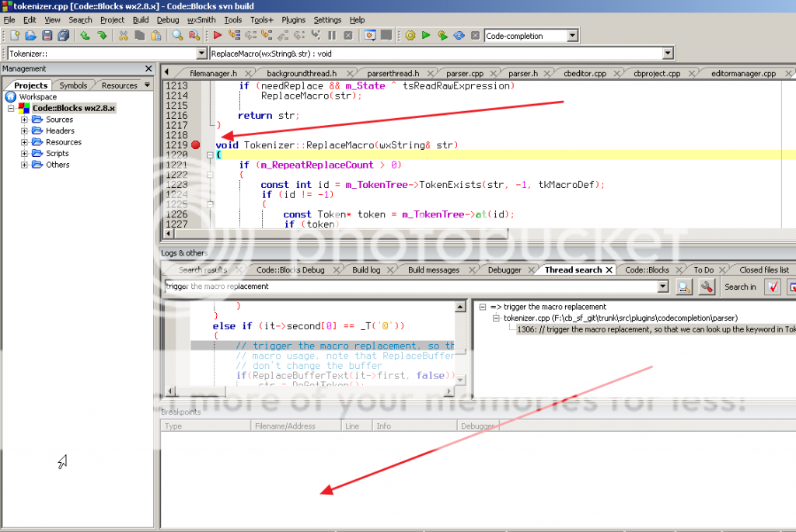Switch to the parser.cpp editor tab
This screenshot has height=532, width=796.
(465, 74)
